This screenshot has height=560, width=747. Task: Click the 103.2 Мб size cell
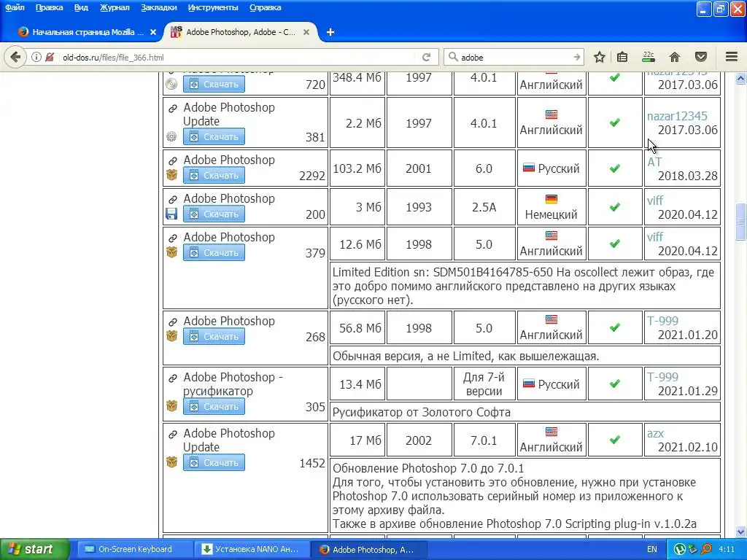357,168
